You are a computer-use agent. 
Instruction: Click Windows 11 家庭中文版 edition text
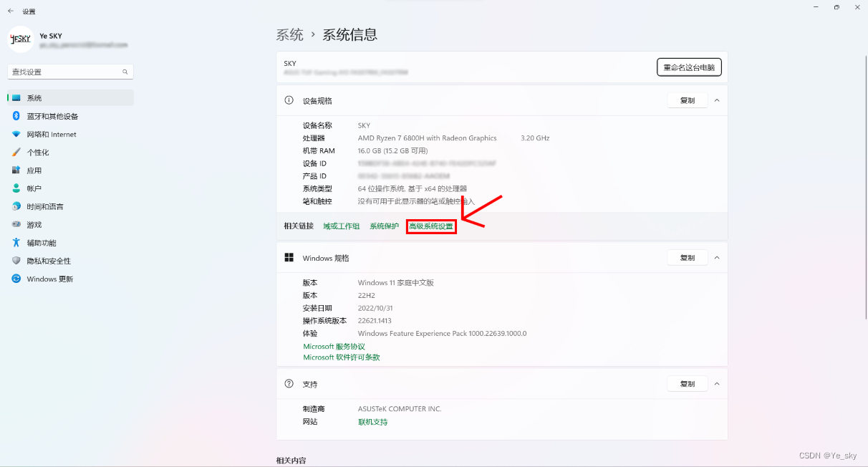pyautogui.click(x=396, y=283)
